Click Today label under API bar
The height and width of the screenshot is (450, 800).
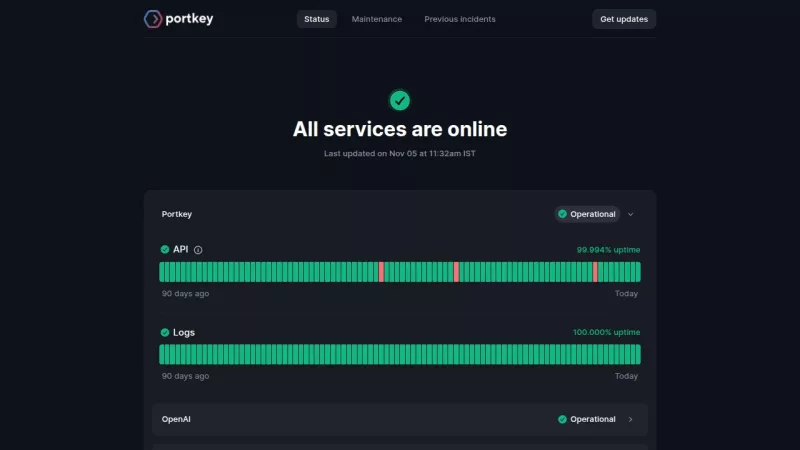coord(626,294)
